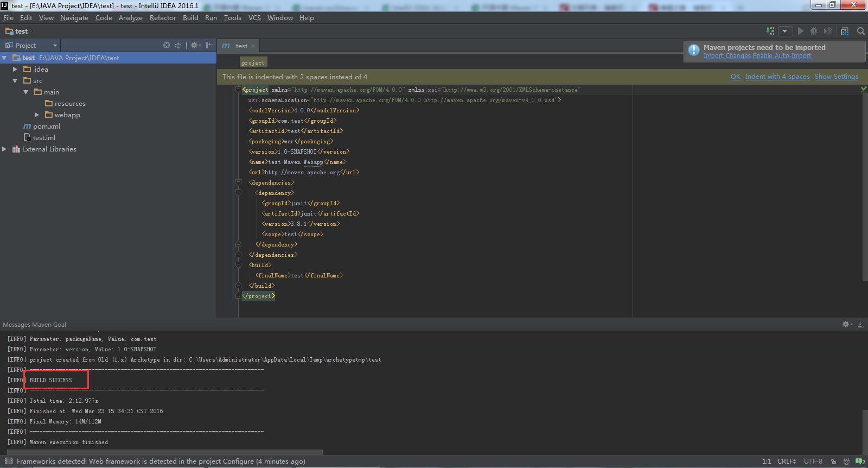Image resolution: width=868 pixels, height=468 pixels.
Task: Click the packaging war line in editor
Action: click(x=291, y=141)
